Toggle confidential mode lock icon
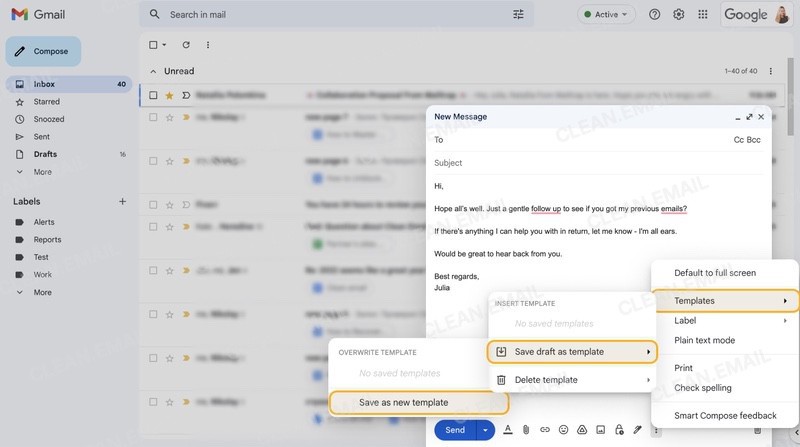Viewport: 800px width, 447px height. click(618, 430)
